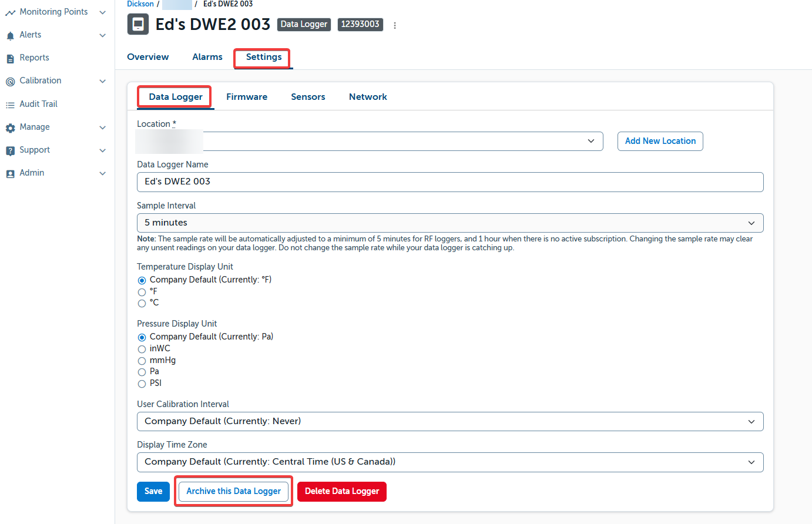The height and width of the screenshot is (524, 812).
Task: Select the °F temperature radio button
Action: coord(142,292)
